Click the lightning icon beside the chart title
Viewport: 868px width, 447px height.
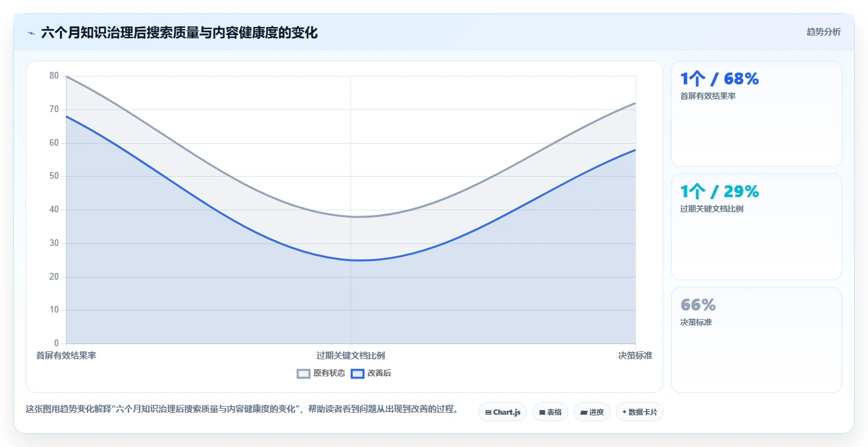pos(32,33)
